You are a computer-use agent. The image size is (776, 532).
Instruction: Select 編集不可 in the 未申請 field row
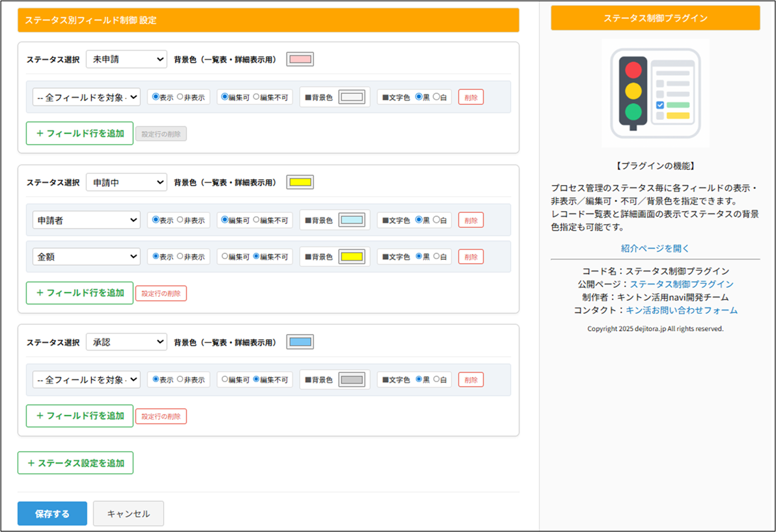(256, 97)
